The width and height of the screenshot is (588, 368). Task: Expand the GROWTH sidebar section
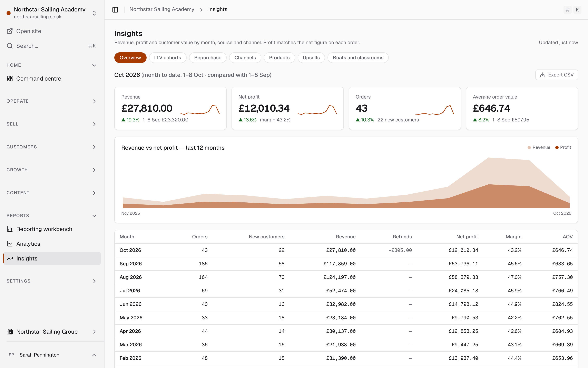coord(52,170)
